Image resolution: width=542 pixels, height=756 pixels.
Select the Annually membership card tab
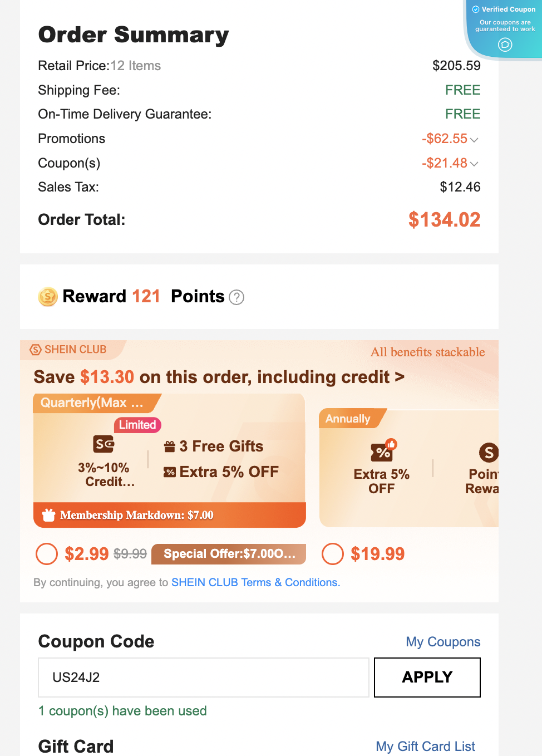pos(352,419)
